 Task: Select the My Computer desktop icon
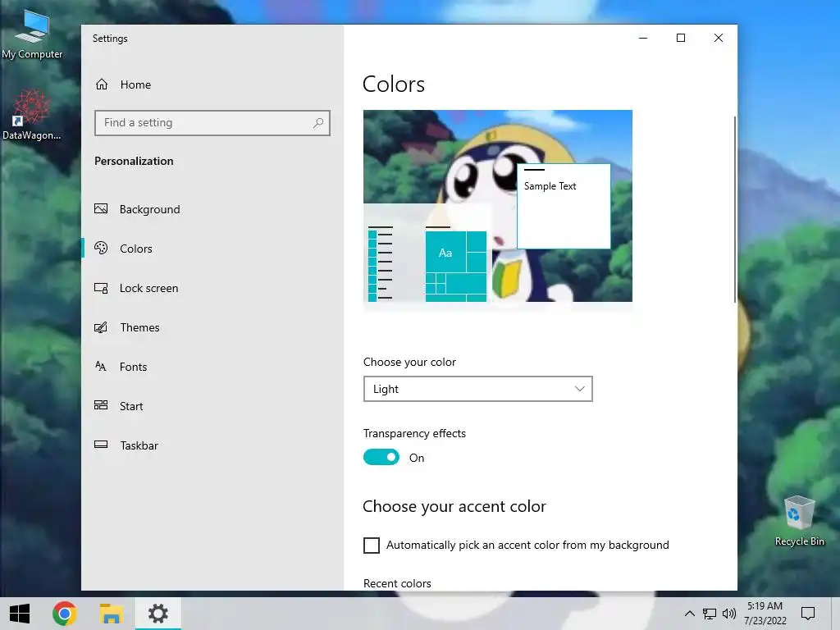click(x=32, y=34)
